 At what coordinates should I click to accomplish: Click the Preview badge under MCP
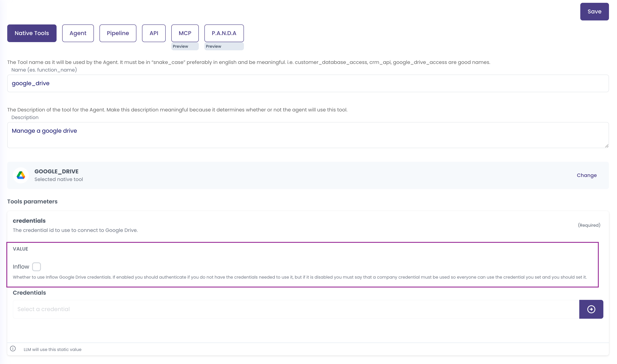click(185, 46)
